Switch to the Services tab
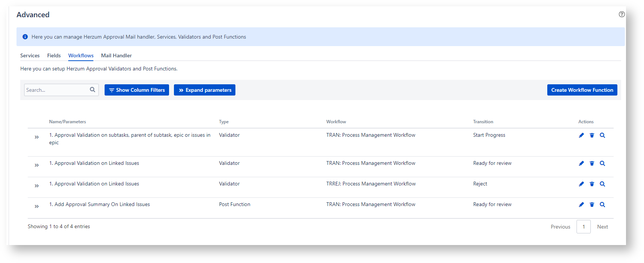 (x=30, y=55)
